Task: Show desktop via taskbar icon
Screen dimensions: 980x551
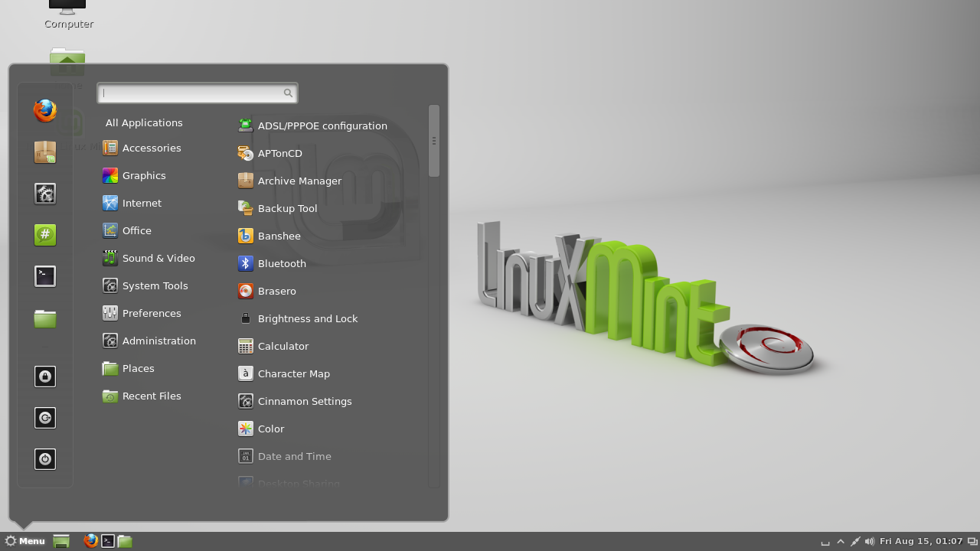Action: click(61, 541)
